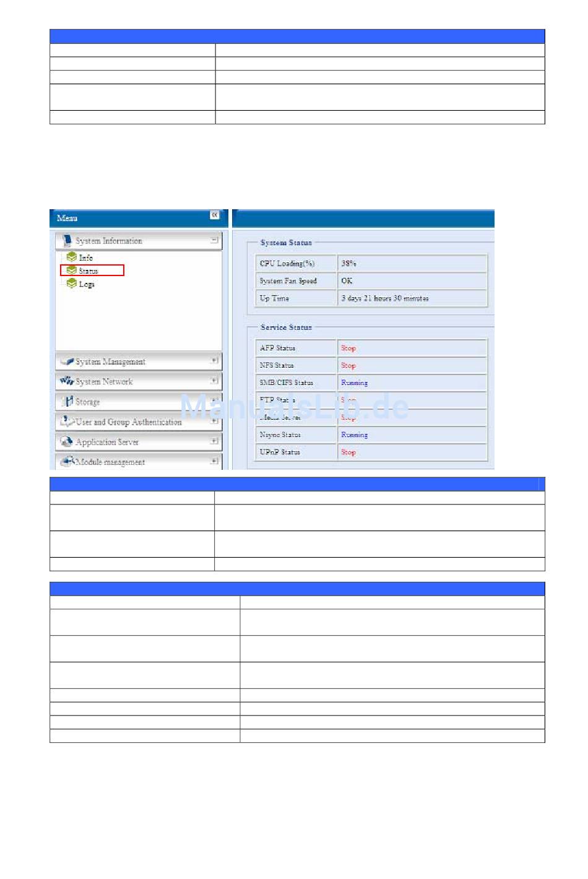This screenshot has height=879, width=588.
Task: Expand the User and Group Authentication section
Action: [214, 421]
